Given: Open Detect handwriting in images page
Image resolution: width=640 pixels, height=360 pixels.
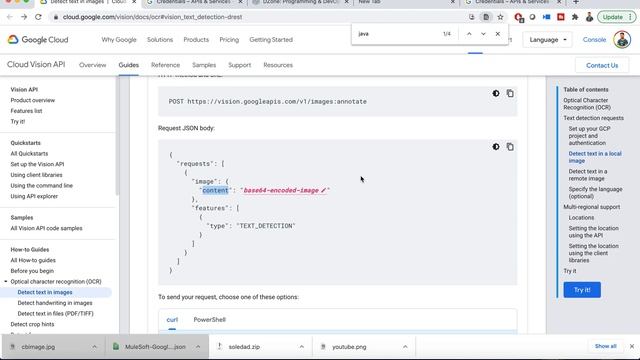Looking at the screenshot, I should click(x=55, y=303).
